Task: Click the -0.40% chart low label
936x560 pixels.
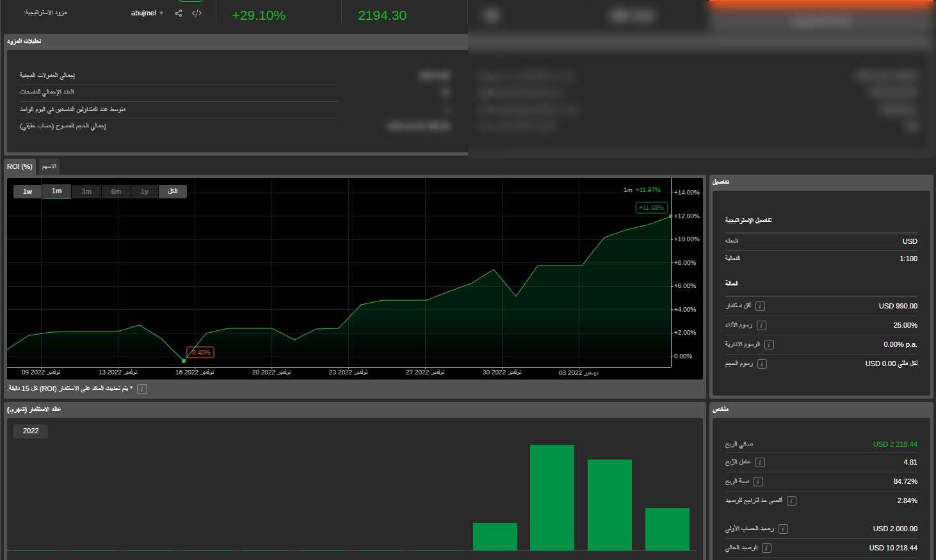Action: (x=200, y=352)
